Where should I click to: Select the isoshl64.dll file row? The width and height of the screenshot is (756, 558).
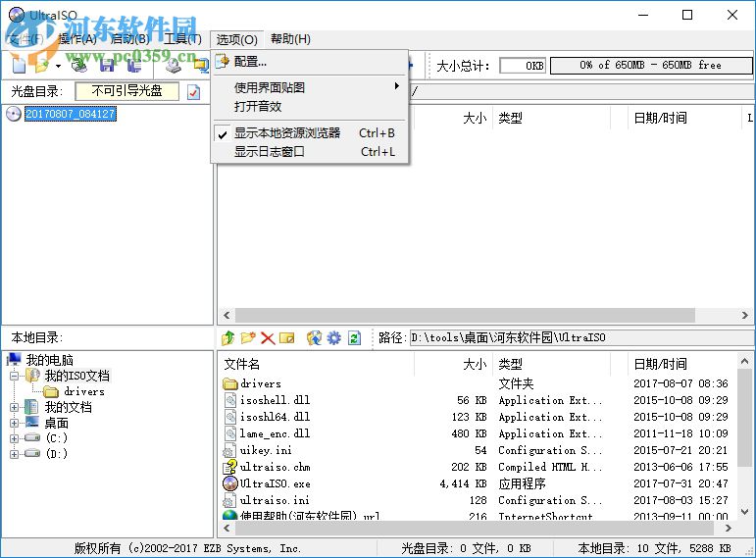(x=478, y=417)
